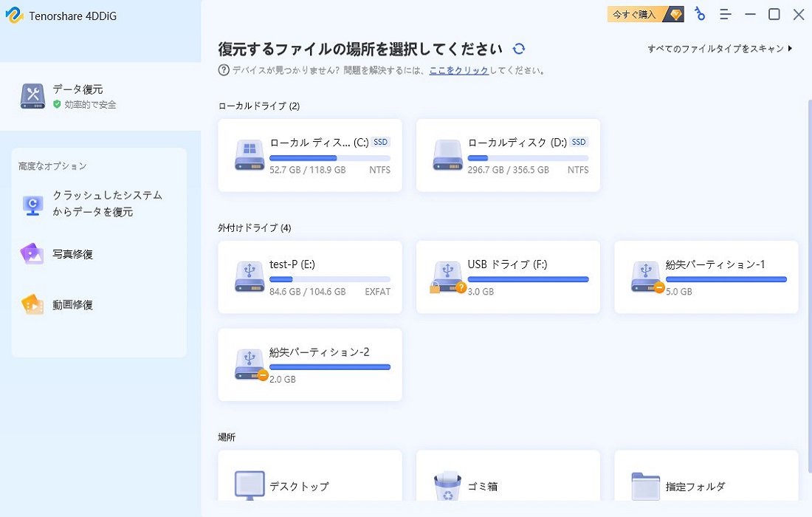Select 紛失パーティション-2 for recovery
This screenshot has height=517, width=812.
click(x=309, y=364)
